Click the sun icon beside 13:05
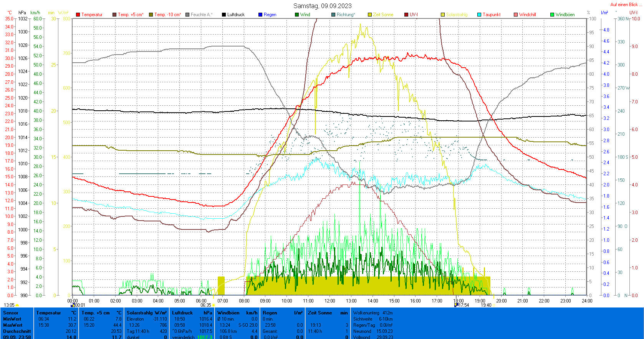Image resolution: width=644 pixels, height=339 pixels. pos(17,305)
